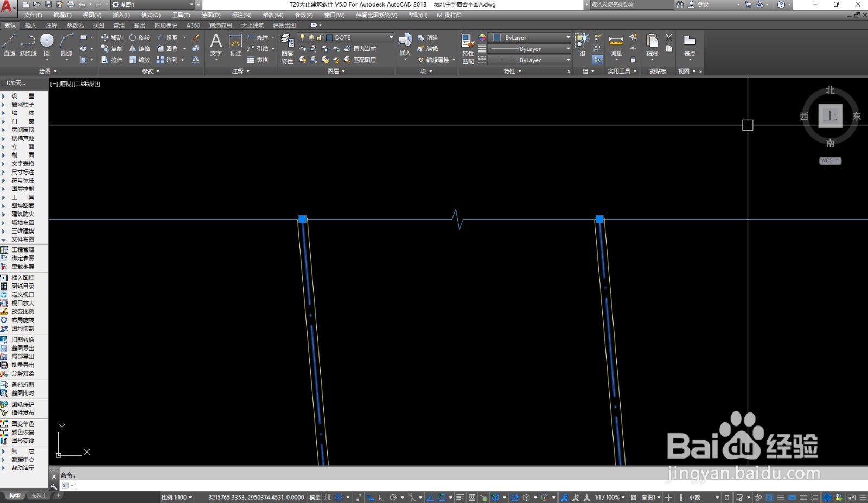Toggle the layer on/off lightbulb

[303, 37]
